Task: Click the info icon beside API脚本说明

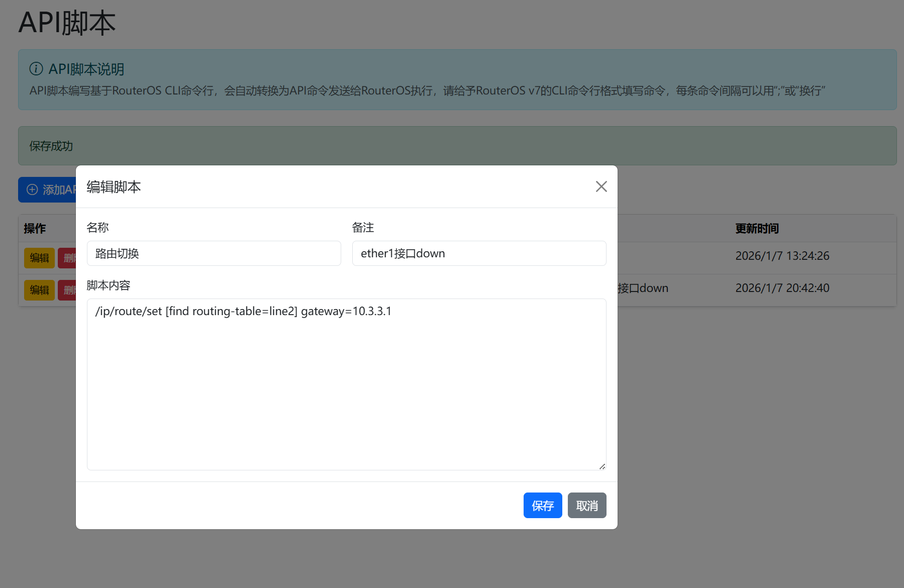Action: (x=36, y=68)
